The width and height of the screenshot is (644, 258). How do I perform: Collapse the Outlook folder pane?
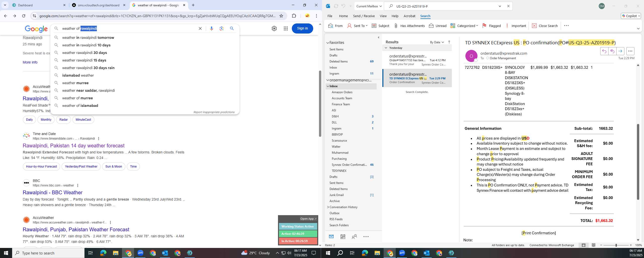(x=379, y=38)
